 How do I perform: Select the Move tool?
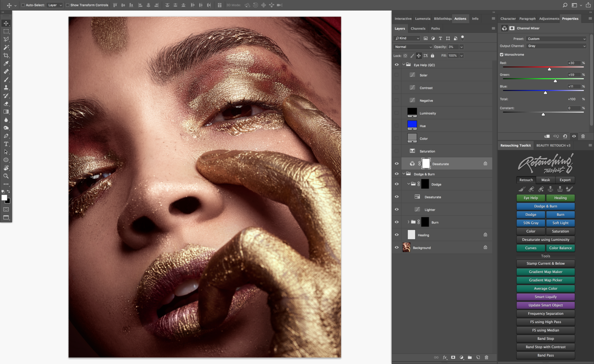(x=6, y=23)
